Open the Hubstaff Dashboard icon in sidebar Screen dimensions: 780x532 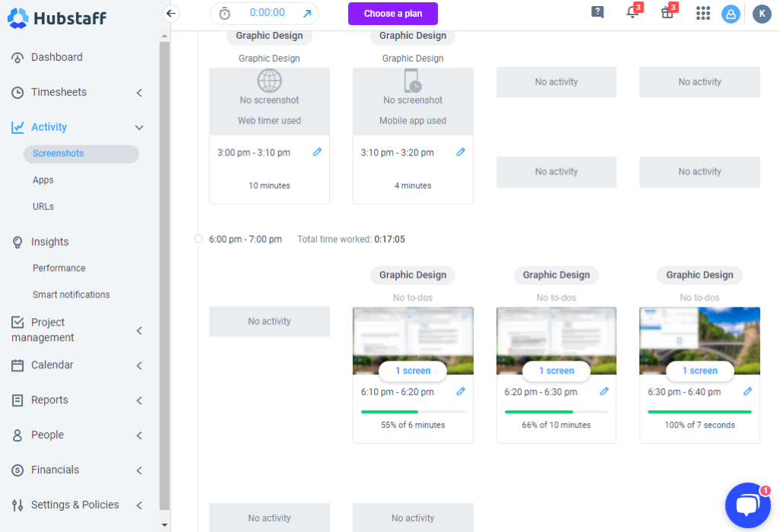click(x=17, y=56)
